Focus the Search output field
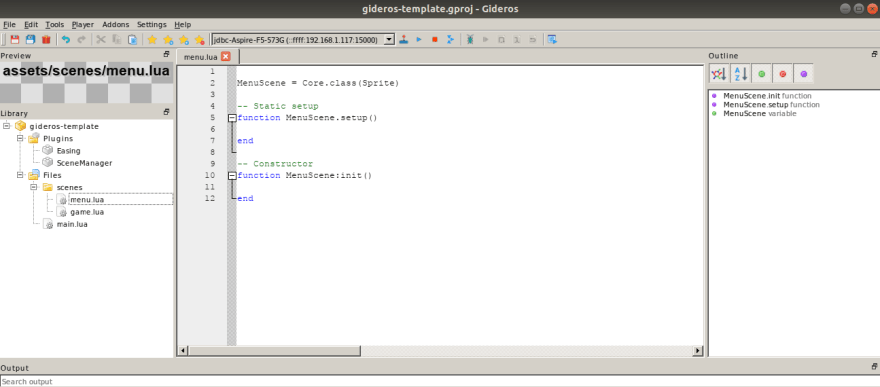This screenshot has width=880, height=387. pyautogui.click(x=440, y=381)
